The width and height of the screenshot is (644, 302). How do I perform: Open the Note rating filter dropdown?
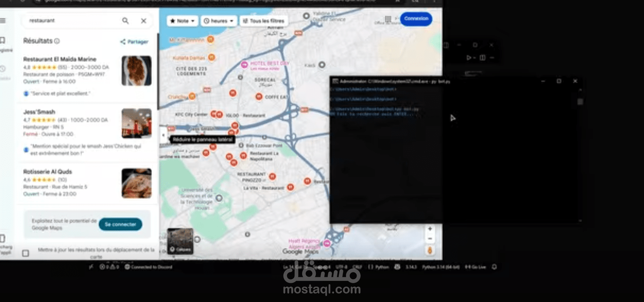[182, 21]
